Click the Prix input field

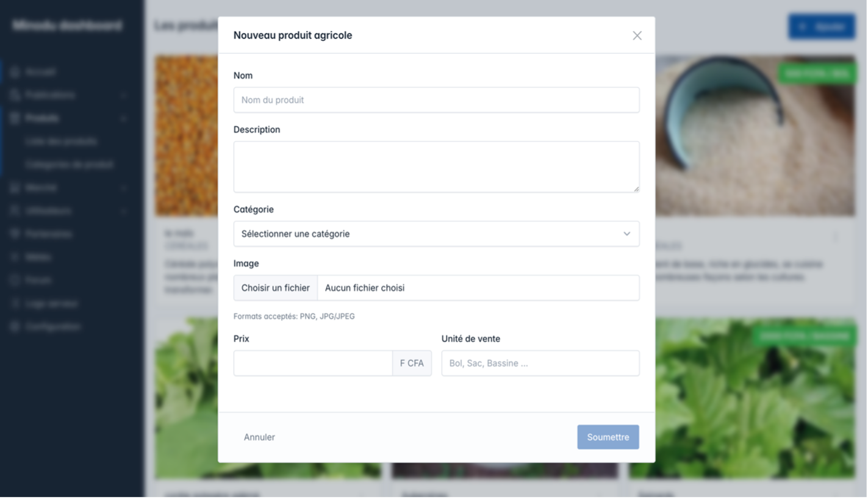pyautogui.click(x=313, y=364)
